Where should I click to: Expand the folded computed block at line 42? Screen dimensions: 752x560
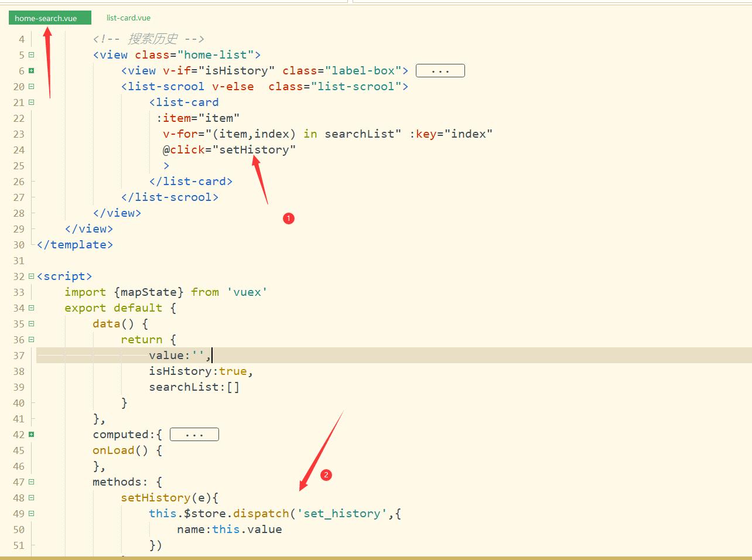coord(31,435)
